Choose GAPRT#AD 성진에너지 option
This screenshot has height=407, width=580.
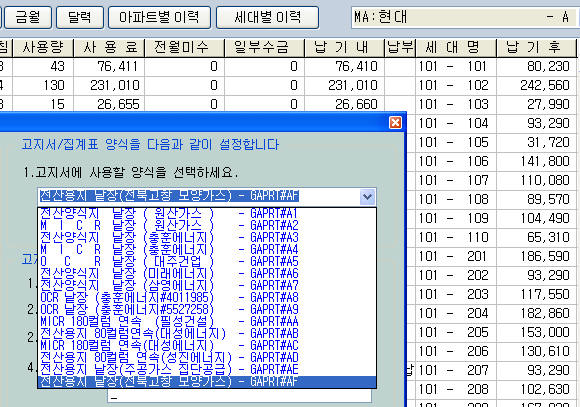pyautogui.click(x=207, y=357)
